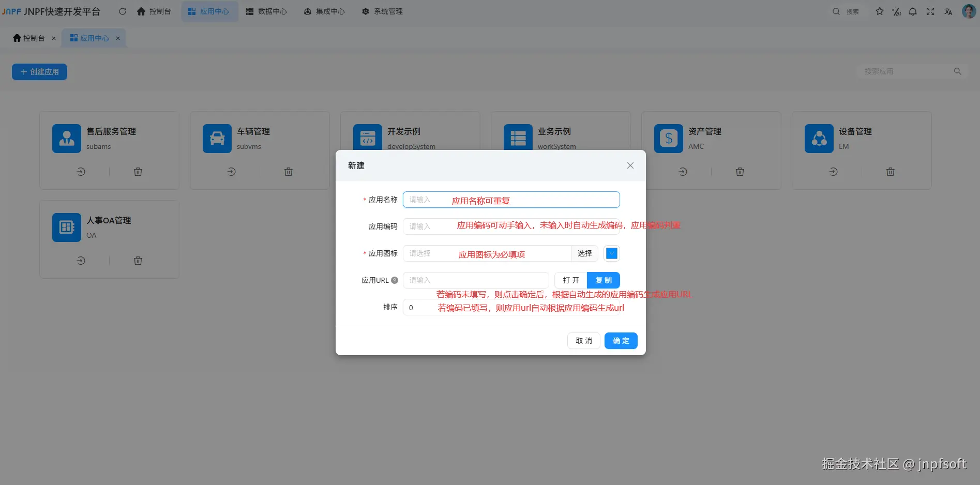The height and width of the screenshot is (485, 980).
Task: Click 确定 to confirm creation
Action: coord(621,341)
